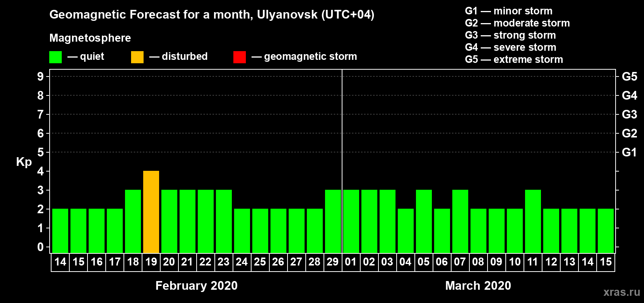The image size is (644, 303).
Task: Click 'G5 — extreme storm' legend line
Action: [x=514, y=59]
